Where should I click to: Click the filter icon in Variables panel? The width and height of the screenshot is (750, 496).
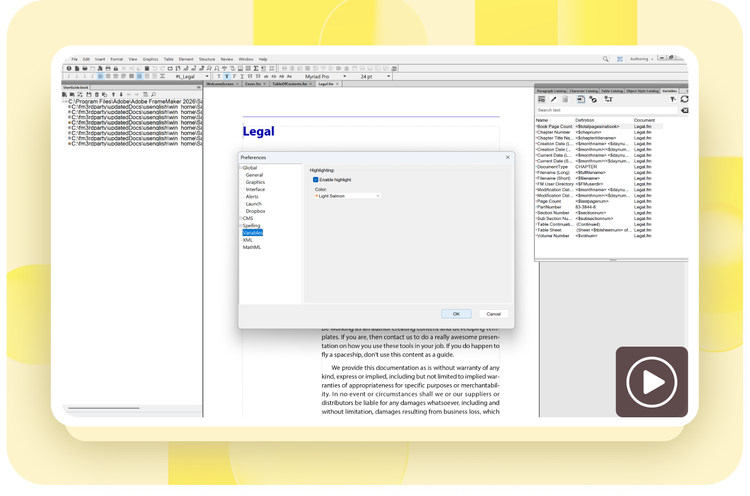(x=673, y=99)
